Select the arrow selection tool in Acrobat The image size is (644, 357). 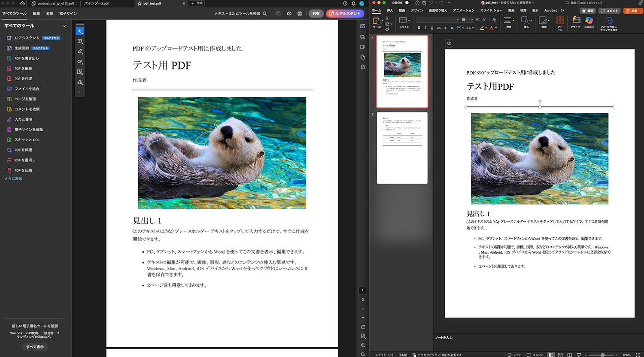[x=79, y=31]
